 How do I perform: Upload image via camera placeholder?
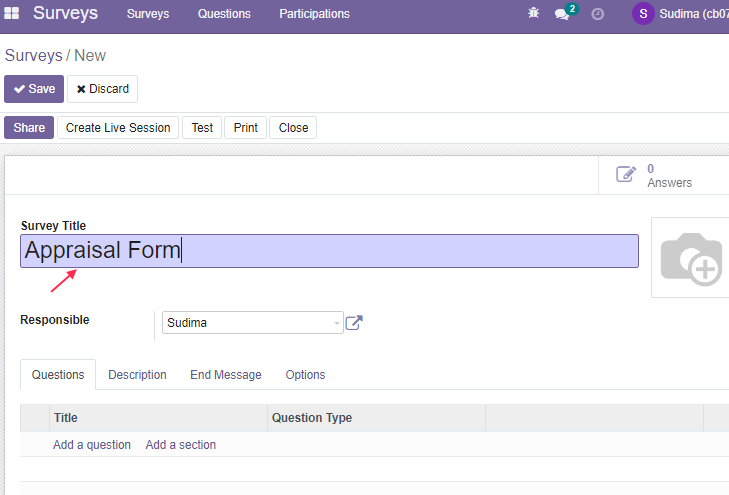(x=692, y=258)
